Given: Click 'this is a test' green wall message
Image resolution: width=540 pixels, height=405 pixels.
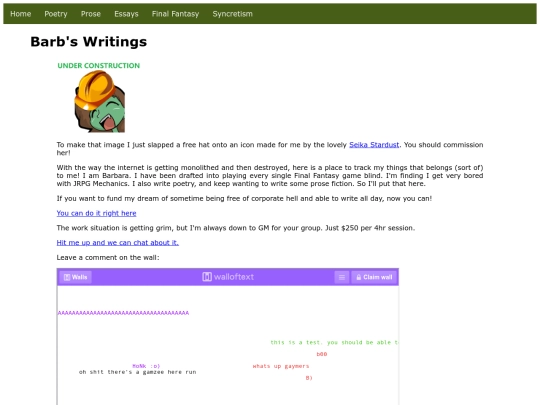Looking at the screenshot, I should 334,342.
